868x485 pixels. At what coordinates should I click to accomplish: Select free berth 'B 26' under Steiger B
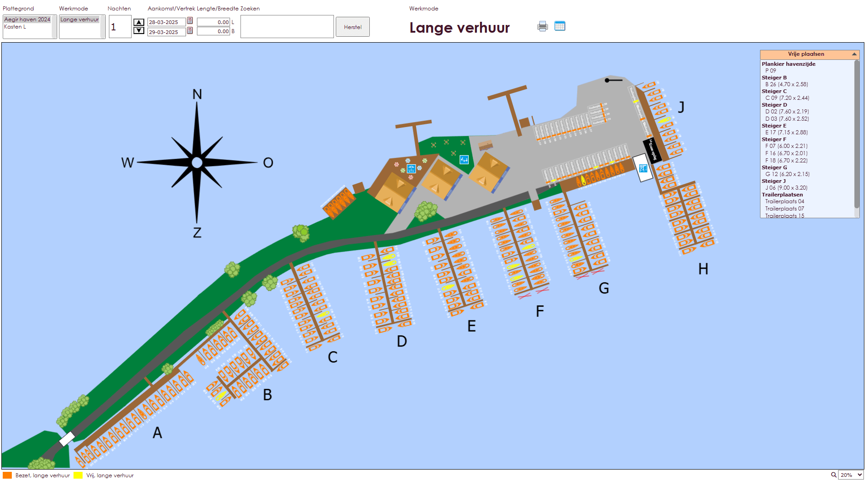tap(787, 84)
